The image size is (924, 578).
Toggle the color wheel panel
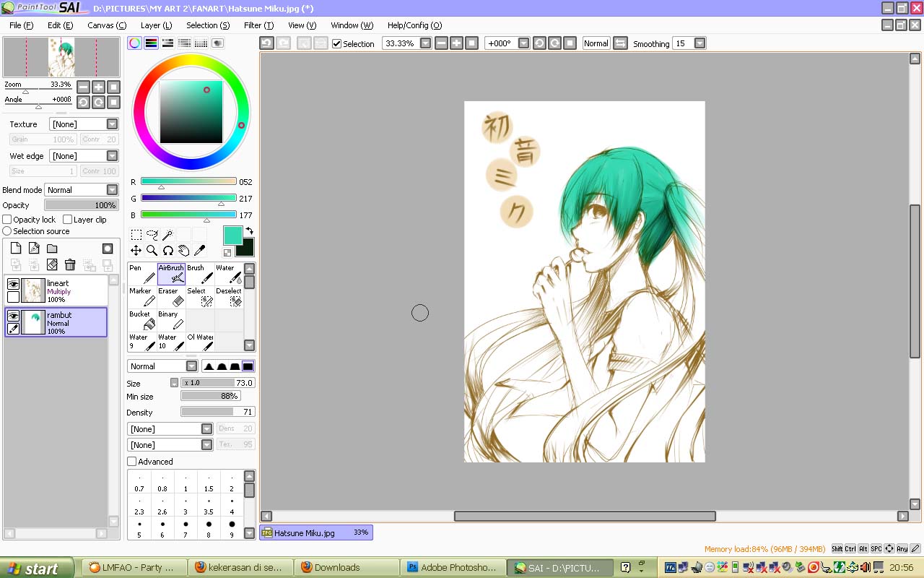(x=135, y=43)
